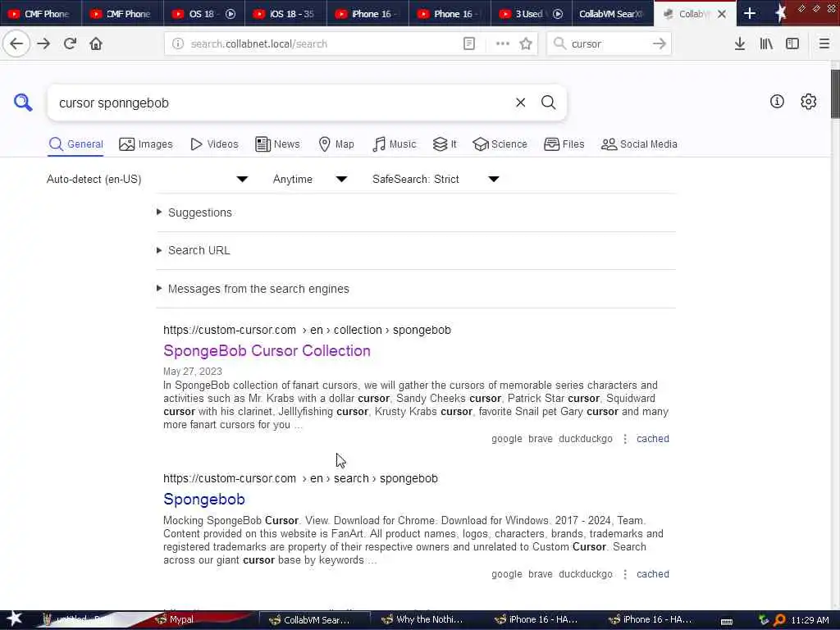Switch to the 3 Used tab
The width and height of the screenshot is (840, 630).
click(531, 13)
